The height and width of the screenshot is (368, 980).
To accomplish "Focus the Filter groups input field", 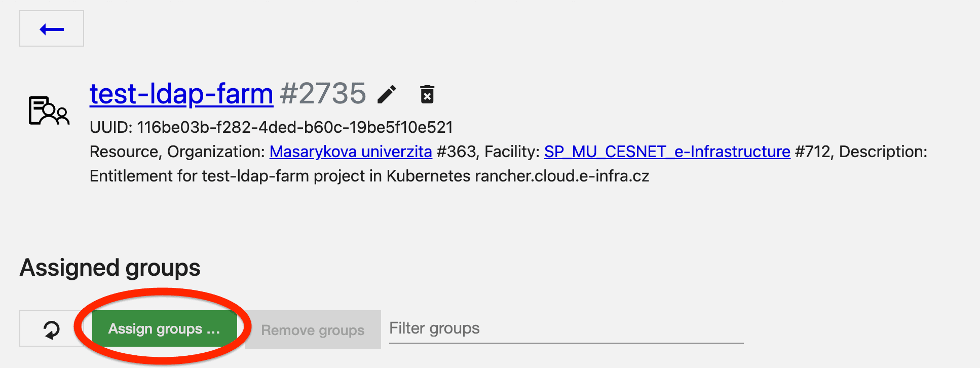I will (x=566, y=329).
